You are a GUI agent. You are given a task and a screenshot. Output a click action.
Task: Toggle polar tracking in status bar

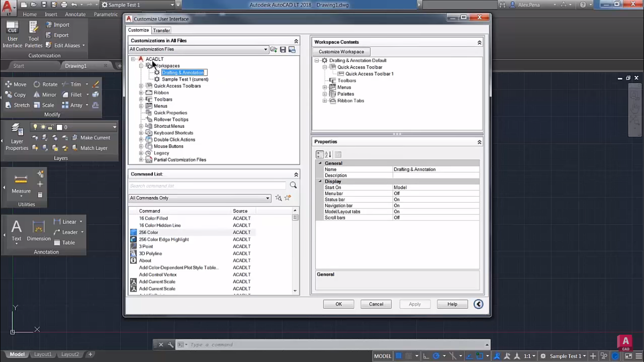pos(437,356)
